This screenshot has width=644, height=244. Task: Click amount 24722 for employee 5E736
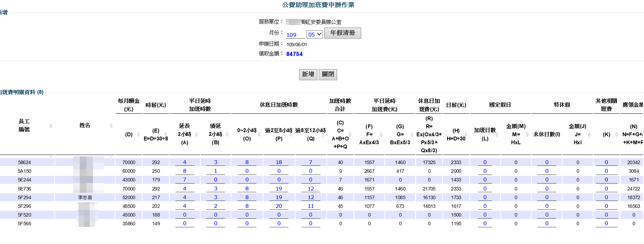point(634,189)
